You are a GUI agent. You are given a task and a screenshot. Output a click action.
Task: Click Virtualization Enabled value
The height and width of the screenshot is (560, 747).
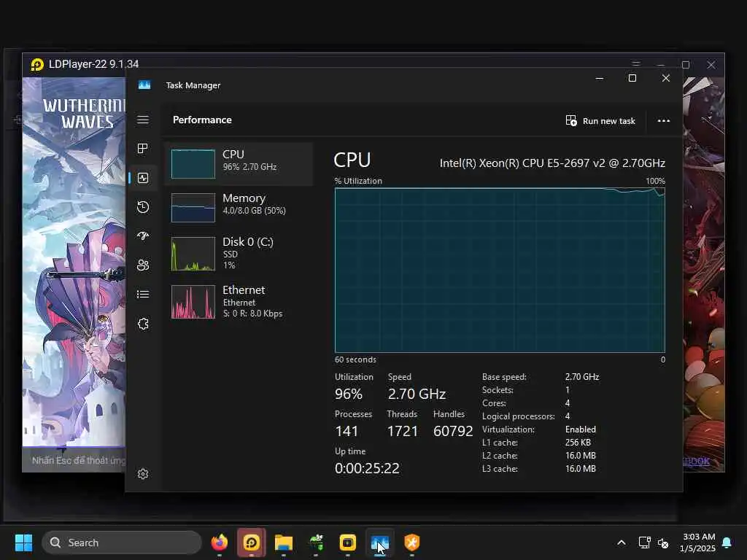tap(580, 429)
